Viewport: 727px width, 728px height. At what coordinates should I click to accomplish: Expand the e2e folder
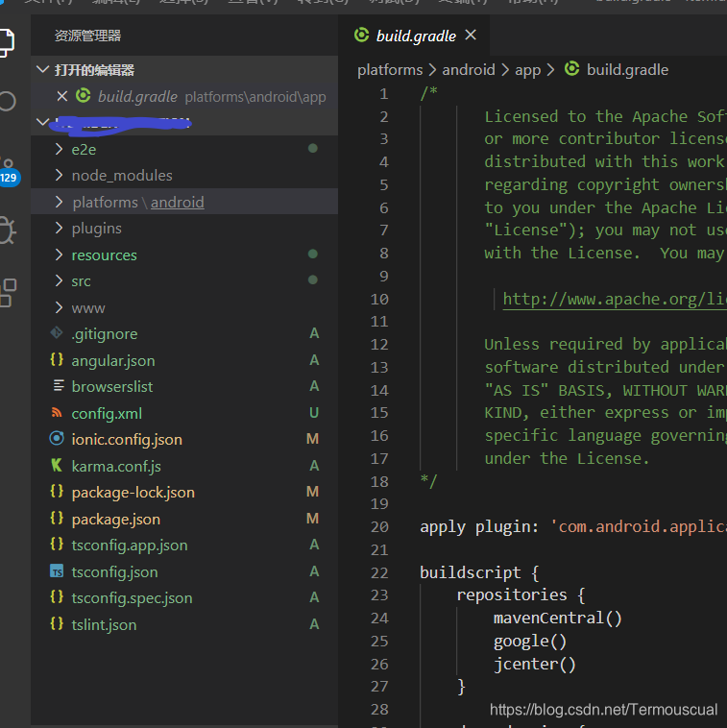(59, 149)
